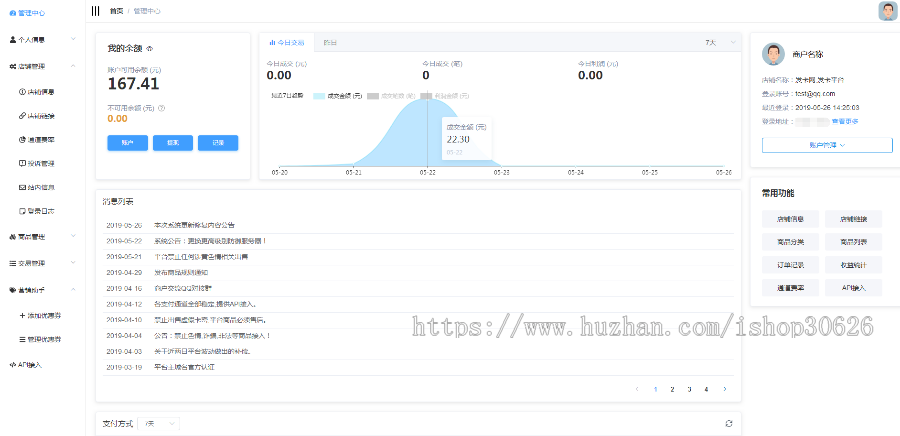Go to the next page of messages
Viewport: 900px width, 436px height.
[x=725, y=389]
